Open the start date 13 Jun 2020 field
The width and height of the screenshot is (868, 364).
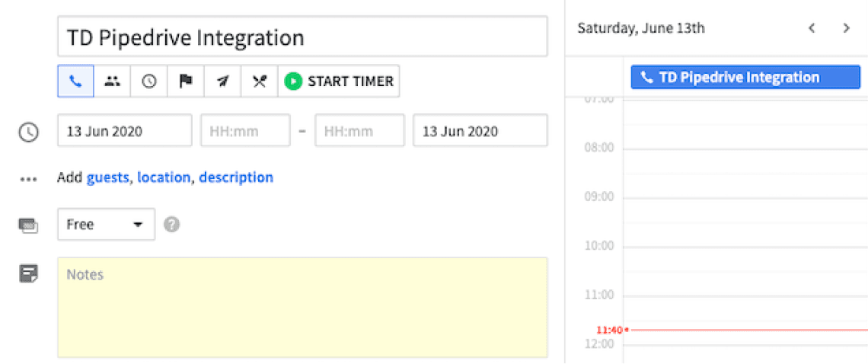(125, 131)
